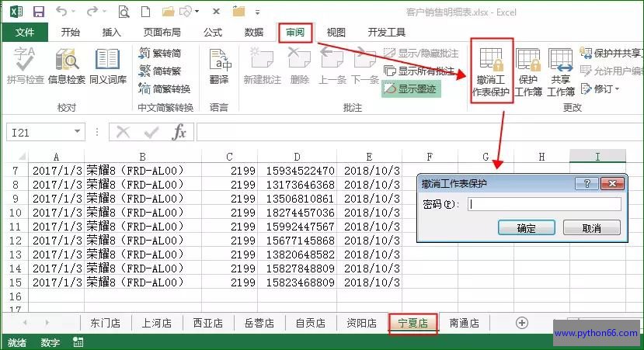Open the Research tool (信息检索)

(67, 67)
